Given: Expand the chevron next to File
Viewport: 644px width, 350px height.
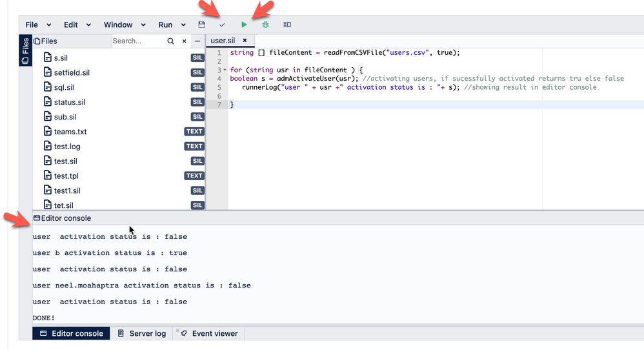Looking at the screenshot, I should tap(49, 25).
